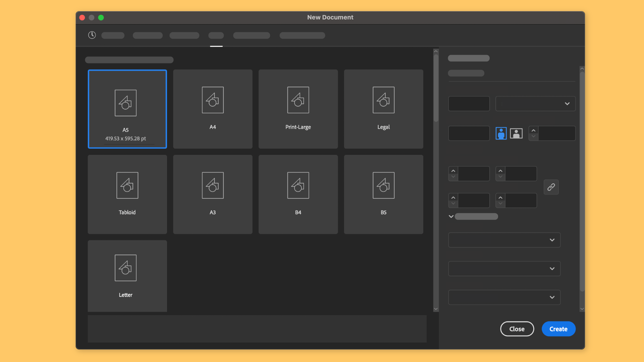This screenshot has width=644, height=362.
Task: Select landscape orientation icon
Action: click(516, 133)
